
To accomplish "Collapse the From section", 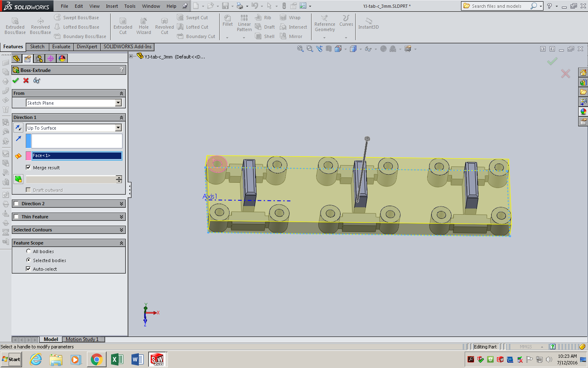I will coord(121,93).
